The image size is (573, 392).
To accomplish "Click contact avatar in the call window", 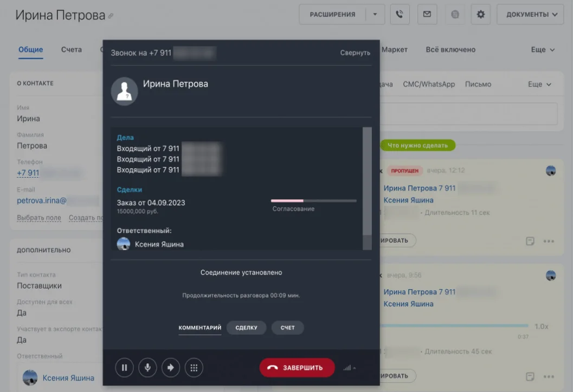I will 124,92.
